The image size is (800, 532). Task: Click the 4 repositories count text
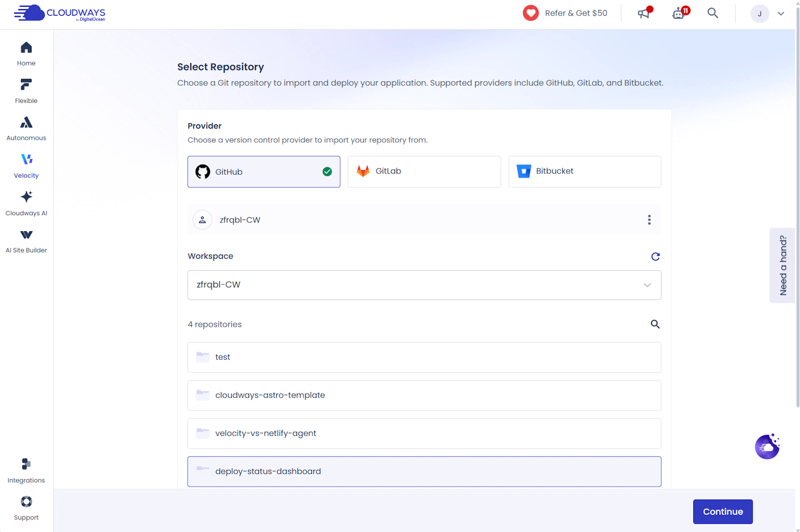click(x=215, y=324)
